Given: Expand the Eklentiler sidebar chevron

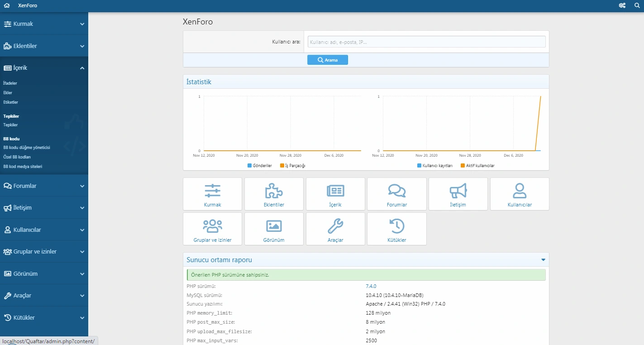Looking at the screenshot, I should point(82,46).
